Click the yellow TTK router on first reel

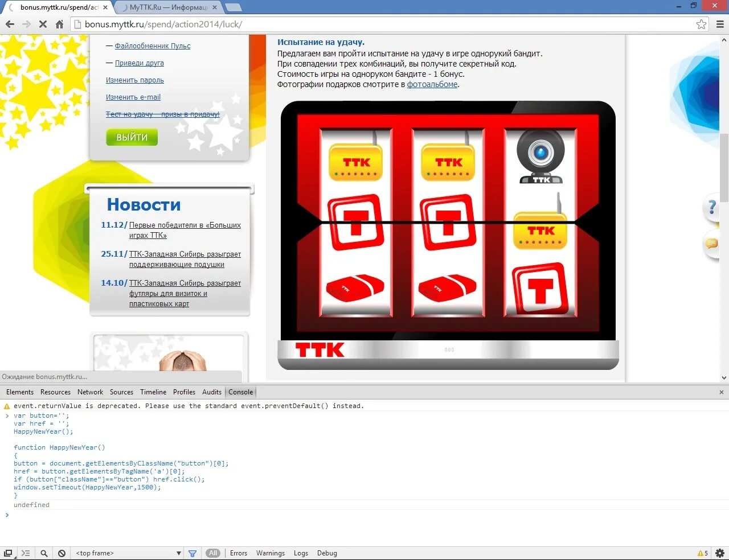(x=356, y=161)
